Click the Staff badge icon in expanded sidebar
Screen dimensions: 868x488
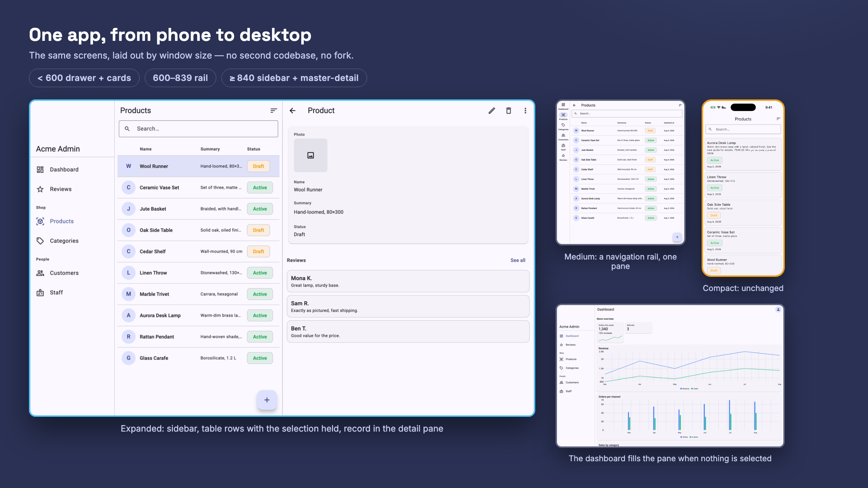(40, 292)
